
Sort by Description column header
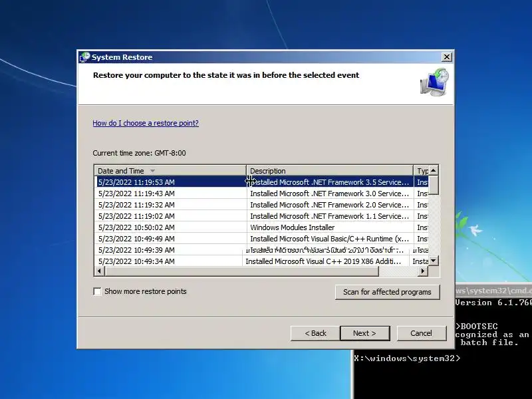330,171
